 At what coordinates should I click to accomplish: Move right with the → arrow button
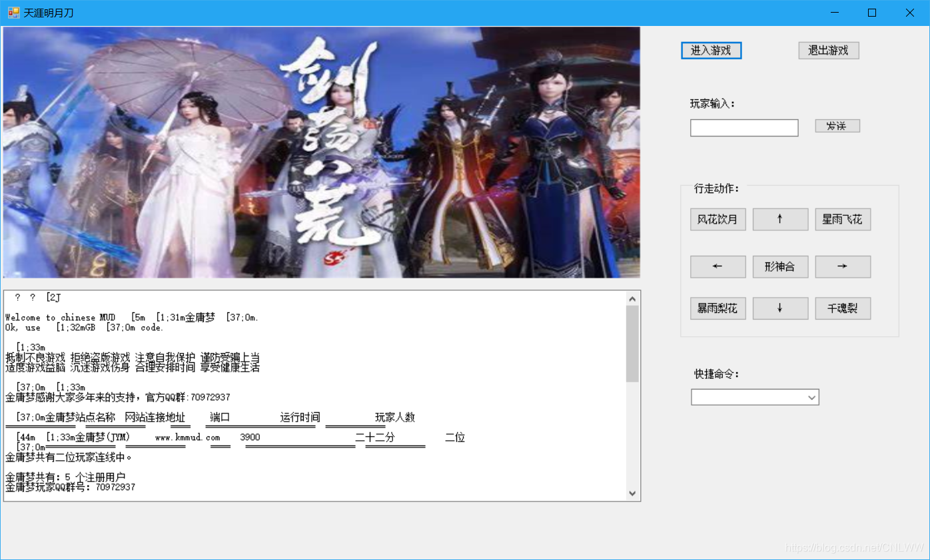point(843,267)
